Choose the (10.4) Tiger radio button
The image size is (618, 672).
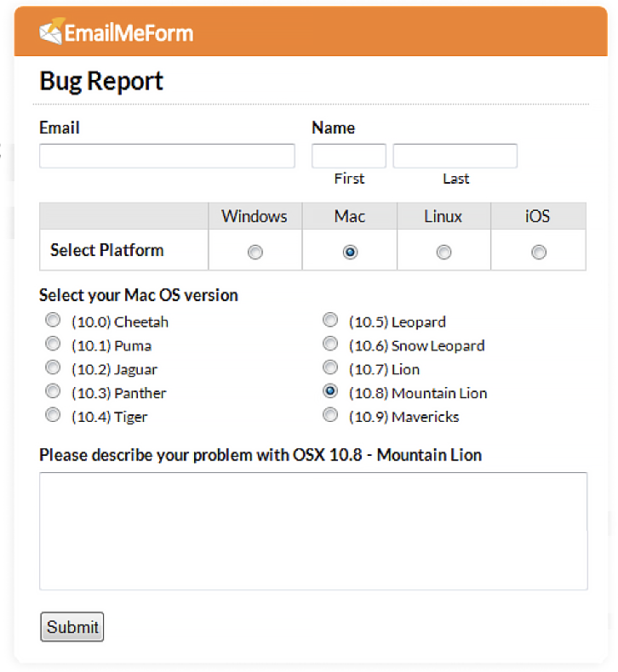pyautogui.click(x=53, y=415)
